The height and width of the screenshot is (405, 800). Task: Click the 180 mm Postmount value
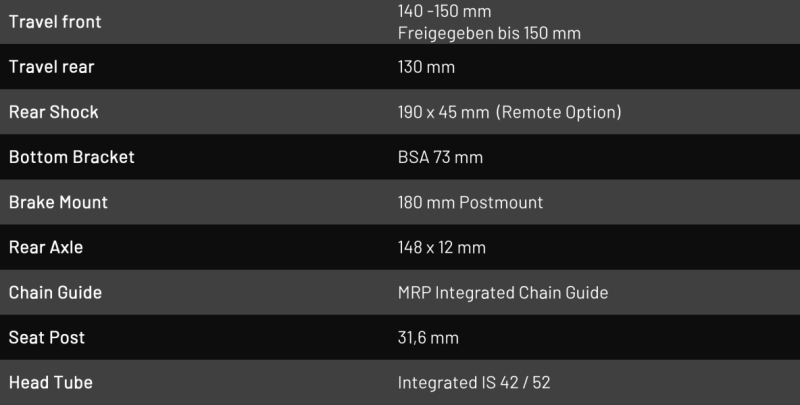tap(470, 202)
